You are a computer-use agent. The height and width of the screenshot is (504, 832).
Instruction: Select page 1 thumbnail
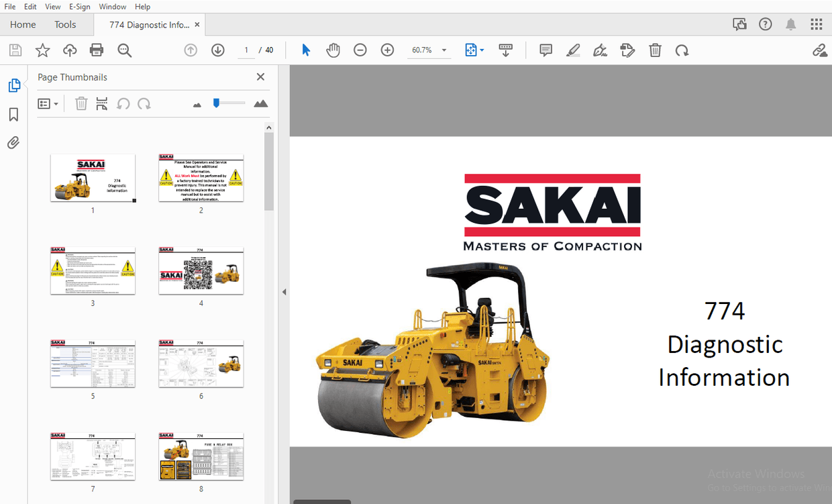tap(93, 178)
